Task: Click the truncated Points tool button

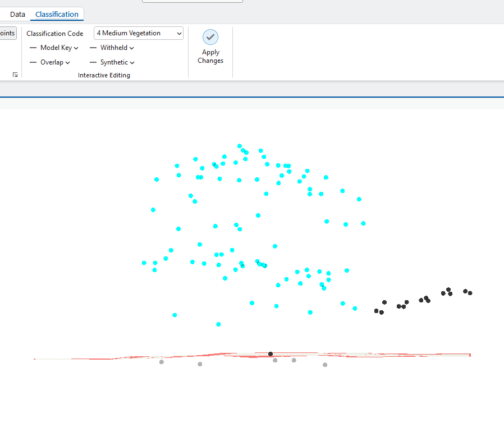Action: pos(7,33)
